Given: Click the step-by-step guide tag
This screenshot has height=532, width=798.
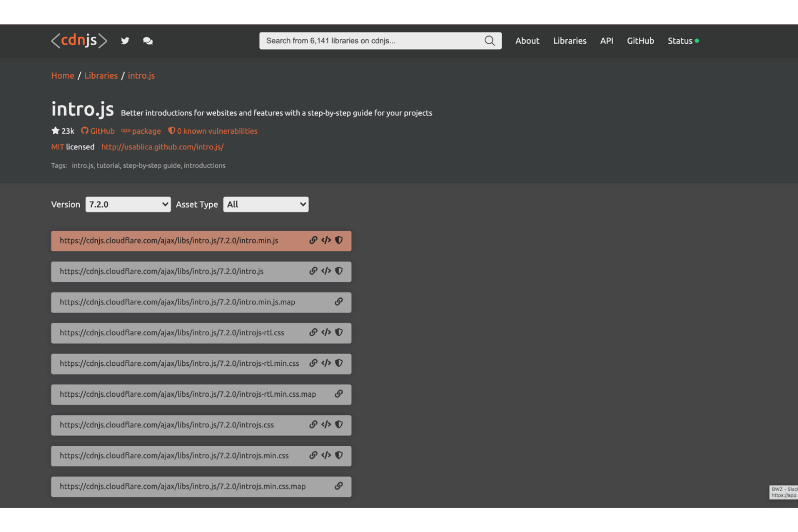Looking at the screenshot, I should (x=152, y=165).
